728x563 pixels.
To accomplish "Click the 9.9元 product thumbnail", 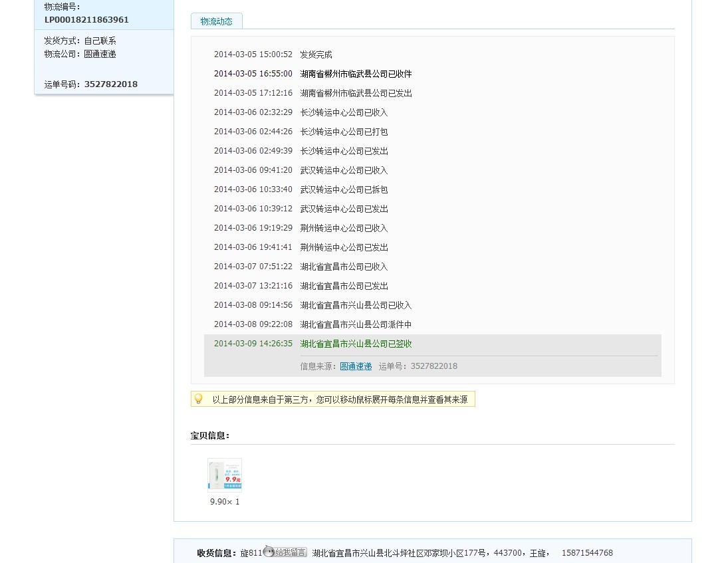I will point(225,475).
